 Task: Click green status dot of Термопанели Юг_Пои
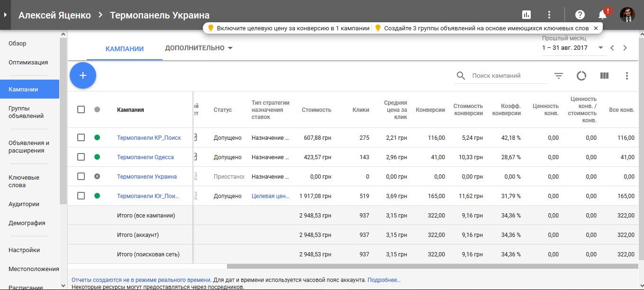97,196
